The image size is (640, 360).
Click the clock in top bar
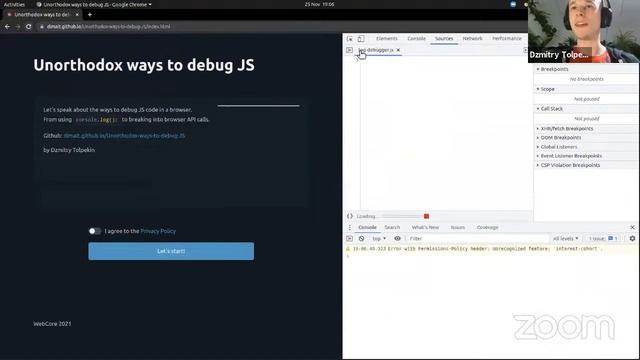pos(319,4)
